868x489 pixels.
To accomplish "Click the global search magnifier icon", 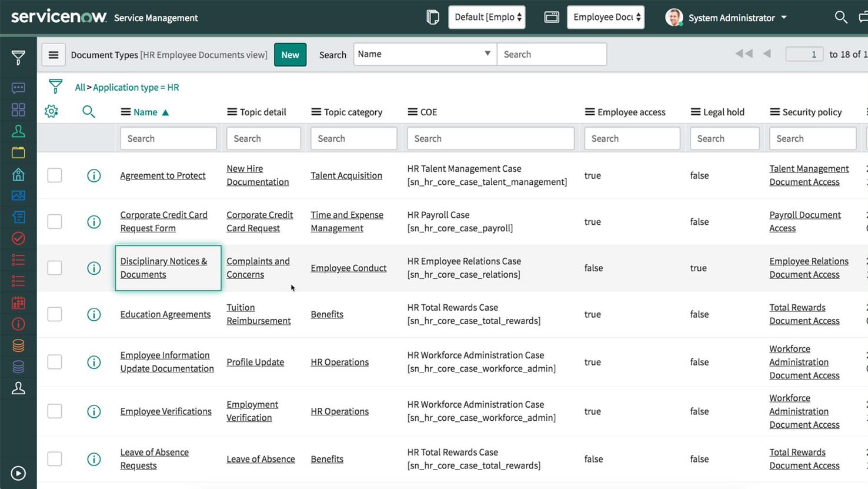I will [x=841, y=18].
